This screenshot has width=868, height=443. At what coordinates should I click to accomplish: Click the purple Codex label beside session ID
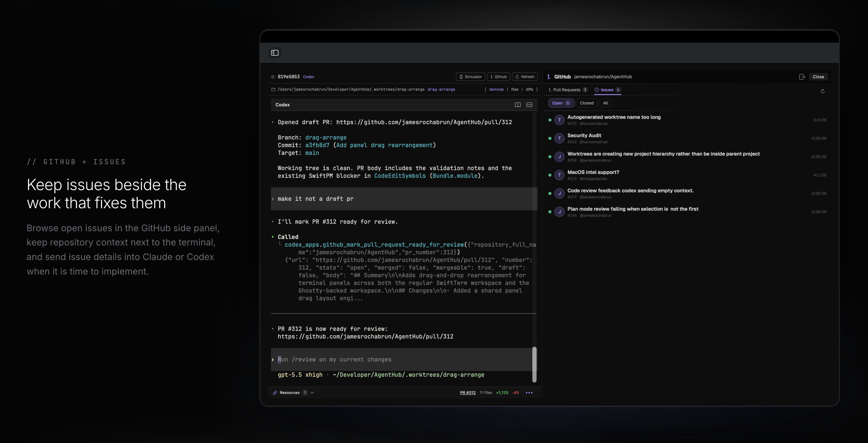point(308,77)
